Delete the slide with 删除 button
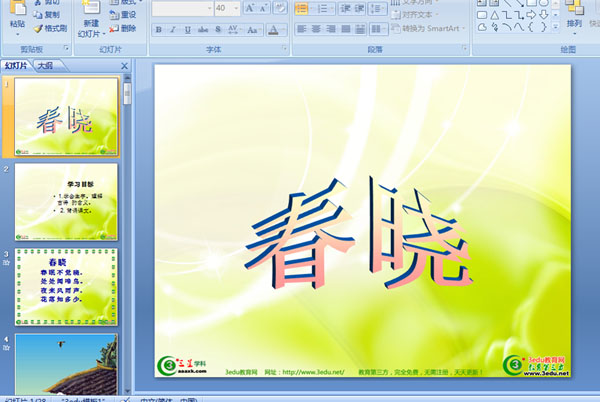The width and height of the screenshot is (600, 402). coord(123,29)
